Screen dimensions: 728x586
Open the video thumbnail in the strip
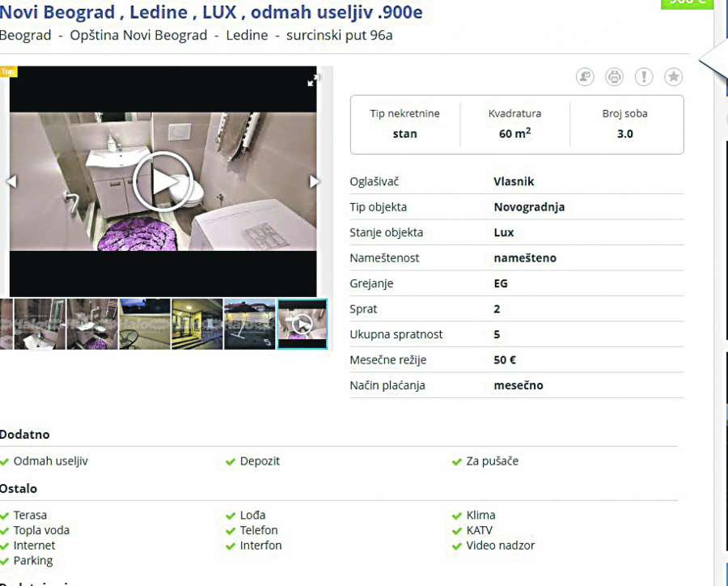tap(302, 324)
